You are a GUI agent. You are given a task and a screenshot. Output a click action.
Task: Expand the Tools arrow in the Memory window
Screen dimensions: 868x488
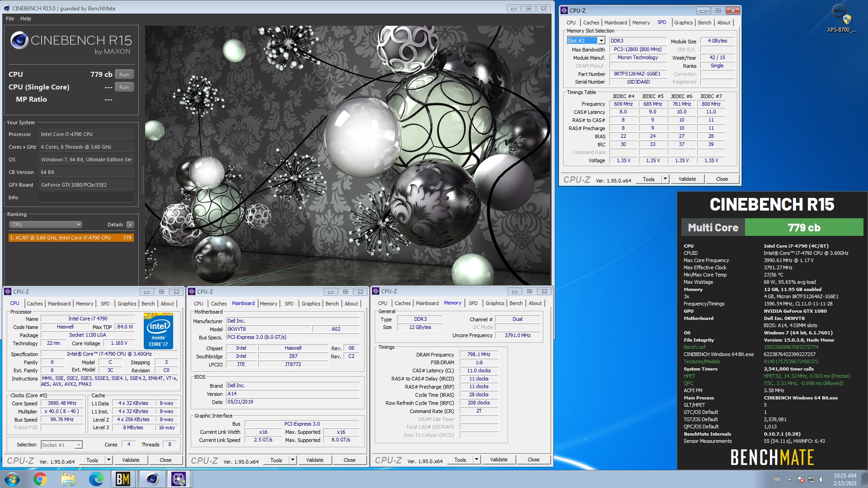(x=476, y=460)
